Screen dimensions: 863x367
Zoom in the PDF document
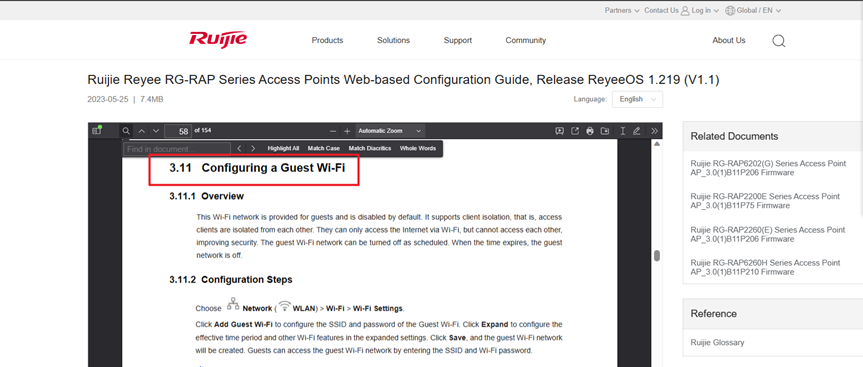tap(347, 131)
